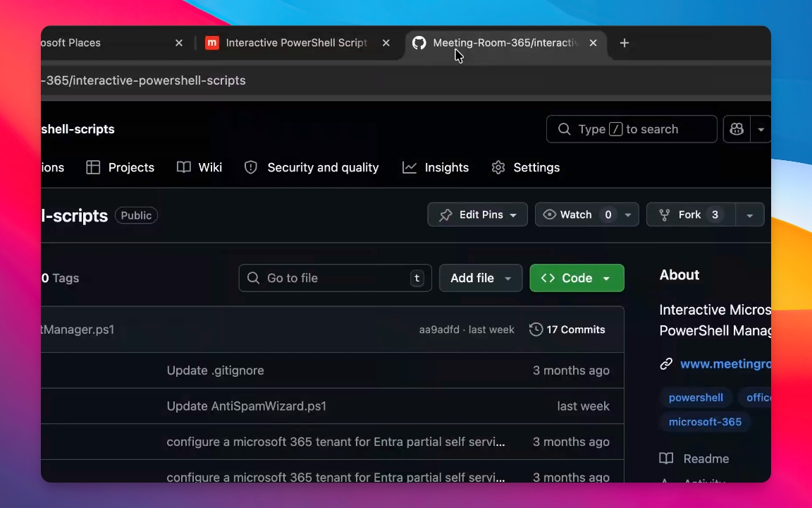The image size is (812, 508).
Task: Click the GitHub favicon on the active tab
Action: [419, 43]
